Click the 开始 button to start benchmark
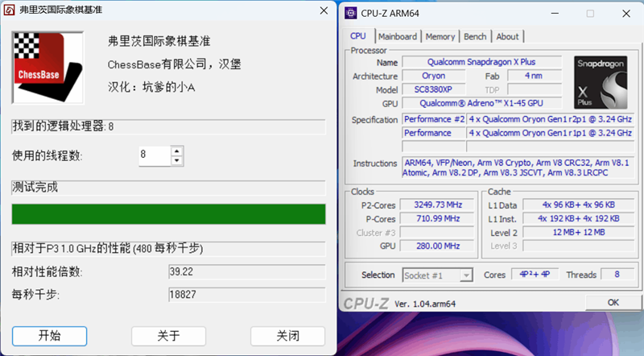644x356 pixels. (x=49, y=336)
